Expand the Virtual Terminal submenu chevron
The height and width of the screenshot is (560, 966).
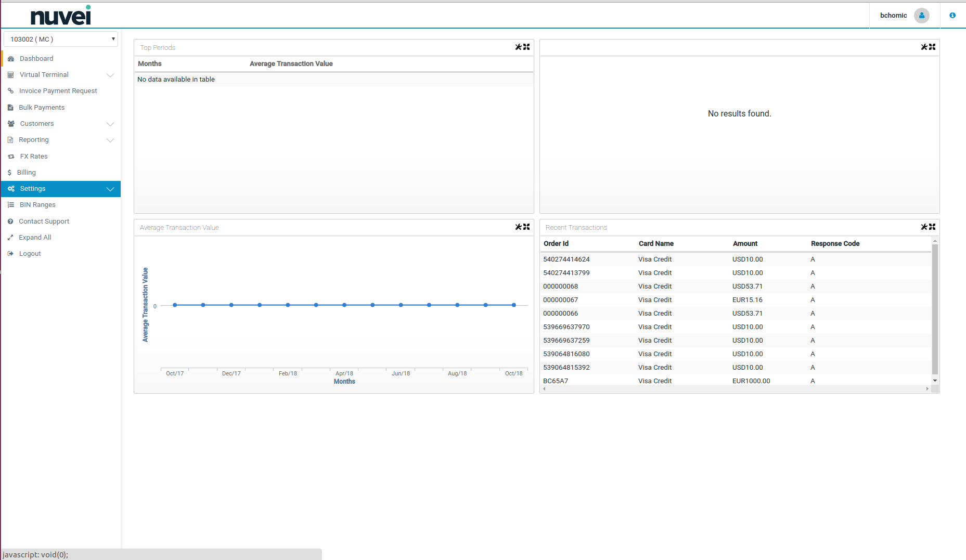coord(110,75)
